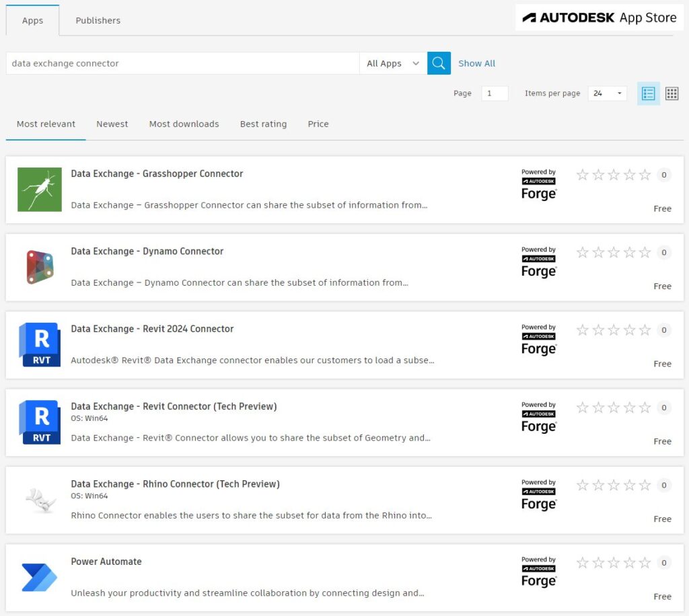Click Free price on Grasshopper Connector
The height and width of the screenshot is (616, 689).
coord(662,208)
